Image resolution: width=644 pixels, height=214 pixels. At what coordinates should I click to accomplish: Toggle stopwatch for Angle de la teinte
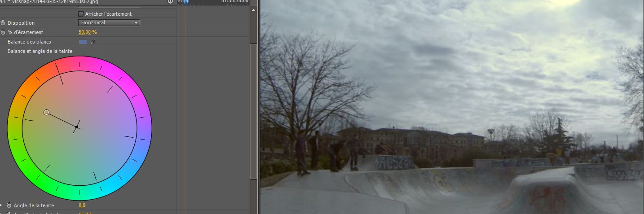tap(9, 205)
